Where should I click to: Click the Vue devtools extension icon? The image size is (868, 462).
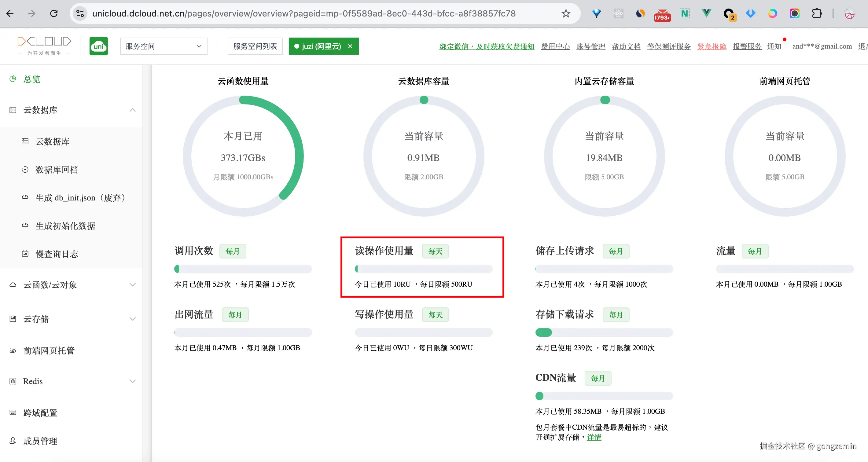706,13
